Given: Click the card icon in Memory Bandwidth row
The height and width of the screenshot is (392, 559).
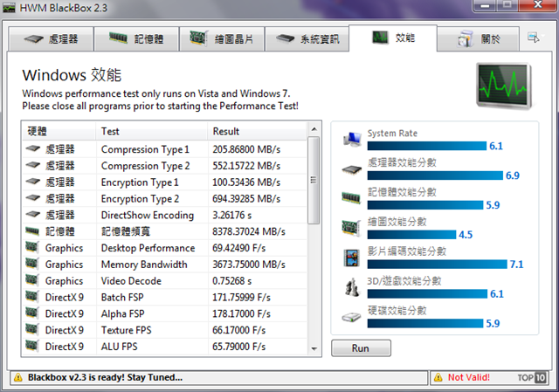Looking at the screenshot, I should (x=31, y=264).
